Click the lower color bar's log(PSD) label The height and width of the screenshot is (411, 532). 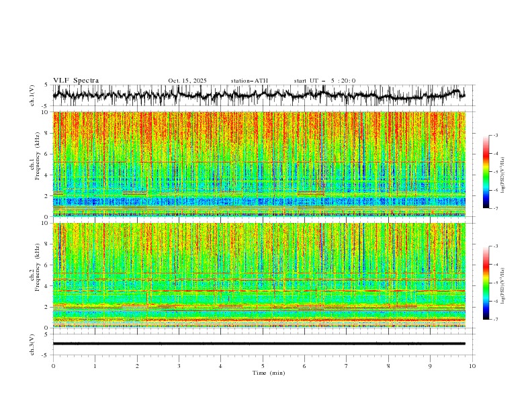(503, 285)
